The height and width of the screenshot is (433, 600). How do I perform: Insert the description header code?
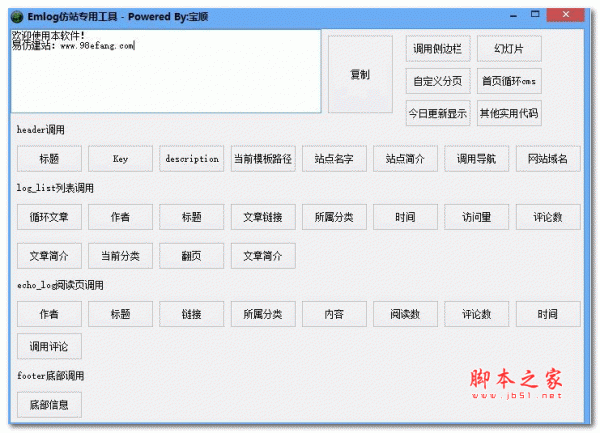192,158
